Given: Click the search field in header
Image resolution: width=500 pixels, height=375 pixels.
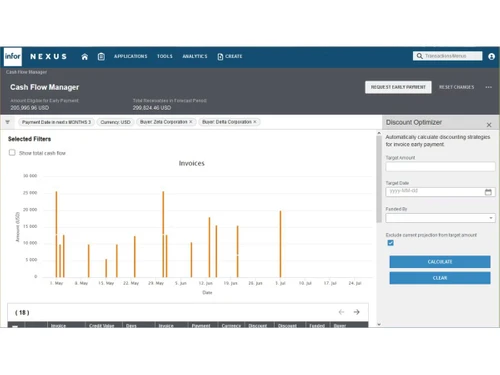Looking at the screenshot, I should click(447, 56).
